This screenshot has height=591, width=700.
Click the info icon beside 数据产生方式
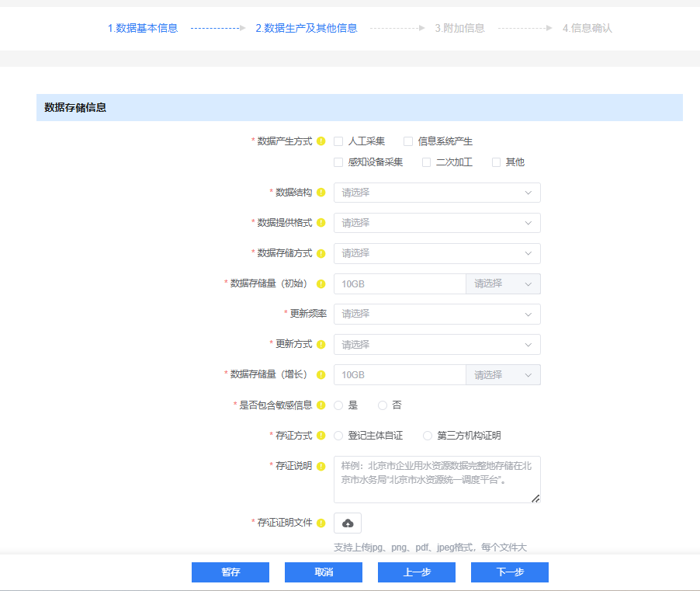321,141
